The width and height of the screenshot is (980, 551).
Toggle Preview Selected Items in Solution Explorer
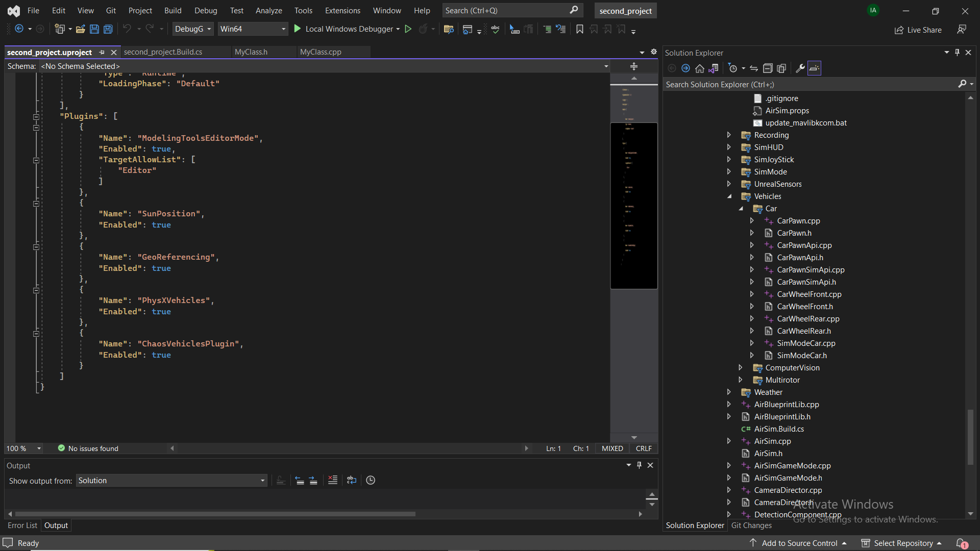pyautogui.click(x=815, y=68)
